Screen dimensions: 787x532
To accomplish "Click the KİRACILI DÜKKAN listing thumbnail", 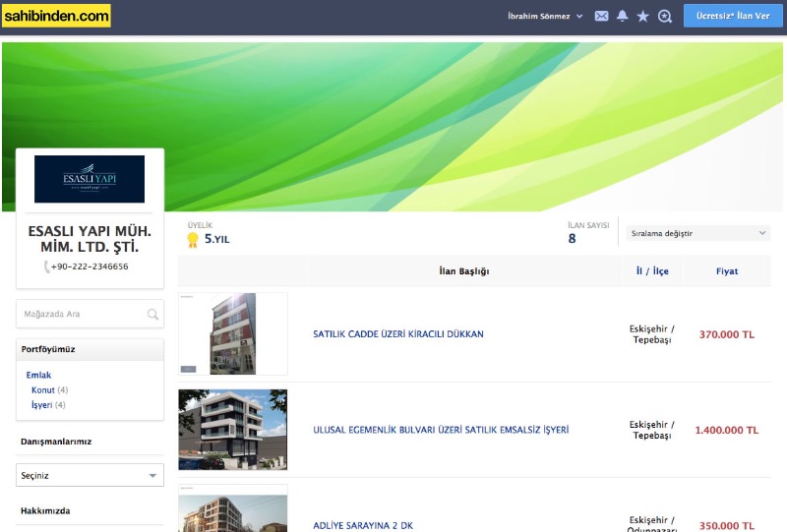I will click(x=233, y=333).
